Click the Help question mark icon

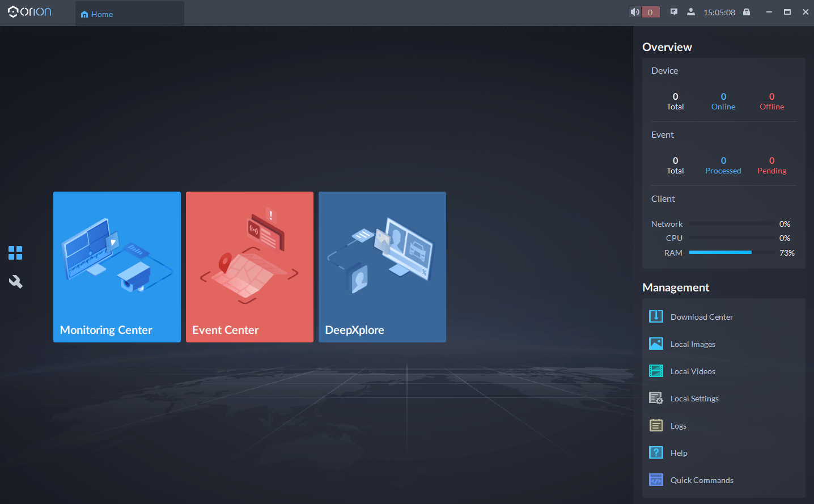coord(656,452)
